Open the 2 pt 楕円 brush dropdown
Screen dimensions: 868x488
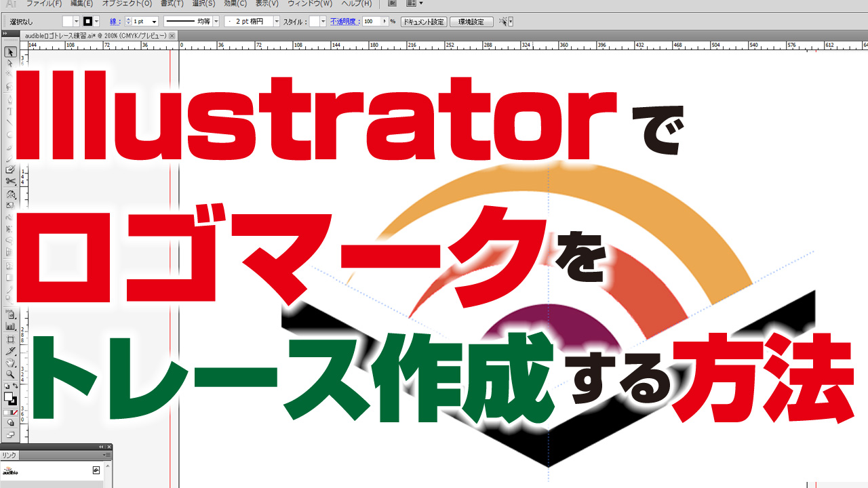tap(277, 22)
